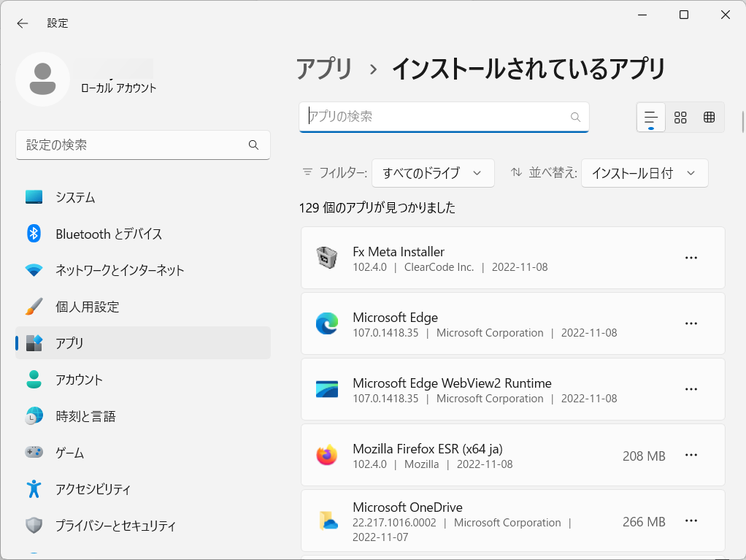Open ゲーム settings
The height and width of the screenshot is (560, 746).
pos(143,453)
